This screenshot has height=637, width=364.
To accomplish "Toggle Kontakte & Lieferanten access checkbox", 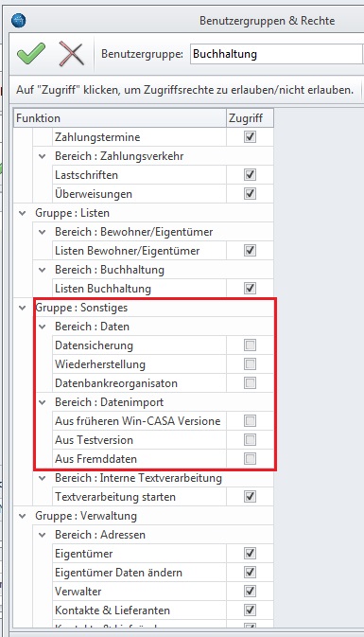I will 250,610.
